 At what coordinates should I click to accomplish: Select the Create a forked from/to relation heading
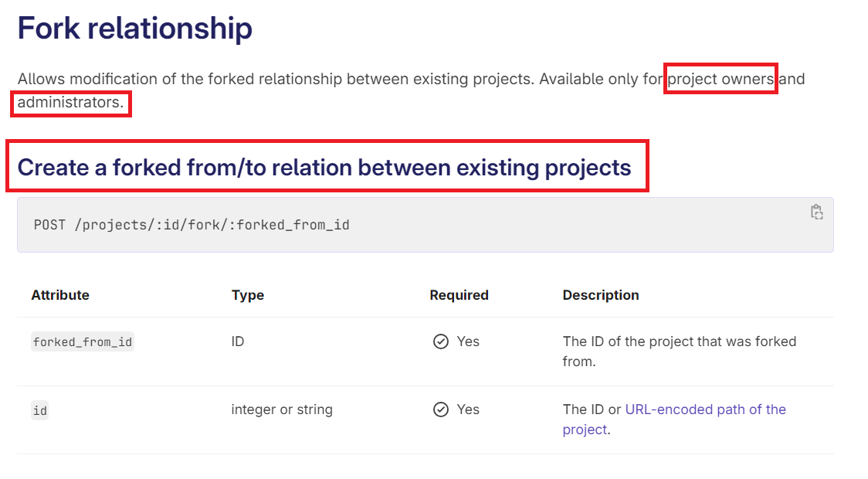(324, 168)
